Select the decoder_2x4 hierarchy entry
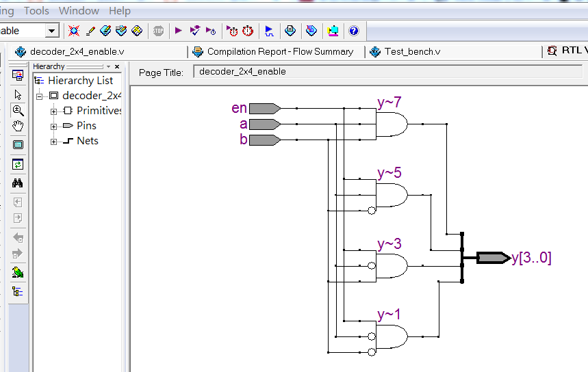This screenshot has width=588, height=372. click(x=92, y=96)
